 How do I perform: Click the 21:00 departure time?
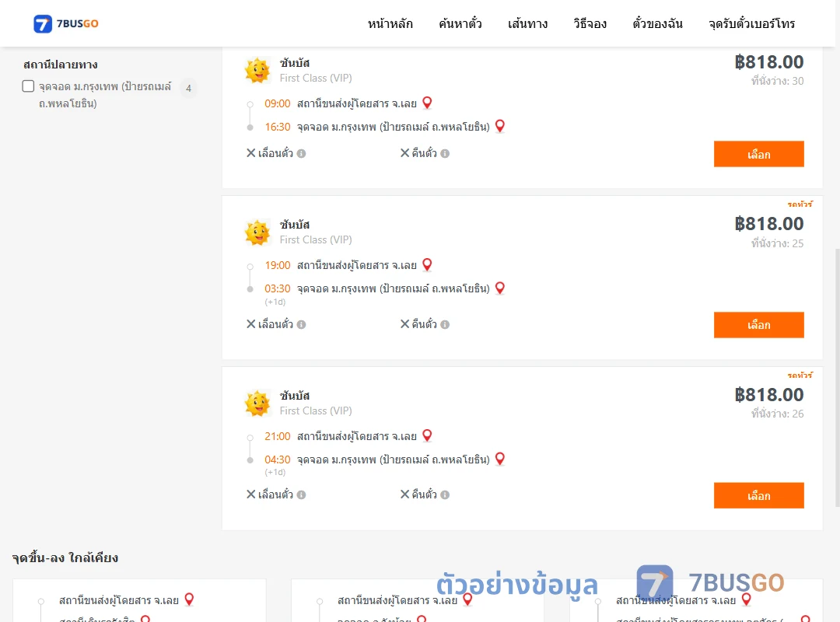[x=278, y=436]
